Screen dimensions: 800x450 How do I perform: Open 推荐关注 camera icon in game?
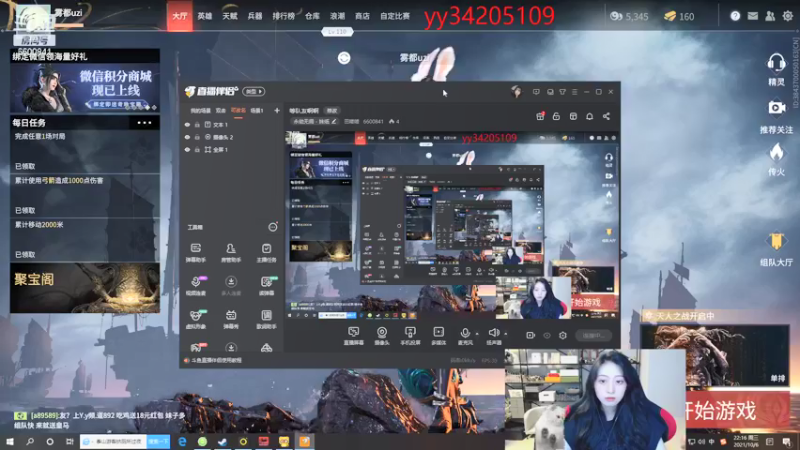click(776, 117)
